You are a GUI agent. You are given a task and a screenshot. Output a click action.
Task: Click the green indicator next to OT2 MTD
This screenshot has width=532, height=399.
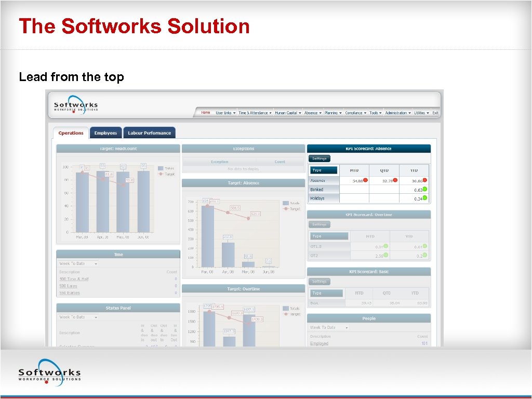coord(386,254)
